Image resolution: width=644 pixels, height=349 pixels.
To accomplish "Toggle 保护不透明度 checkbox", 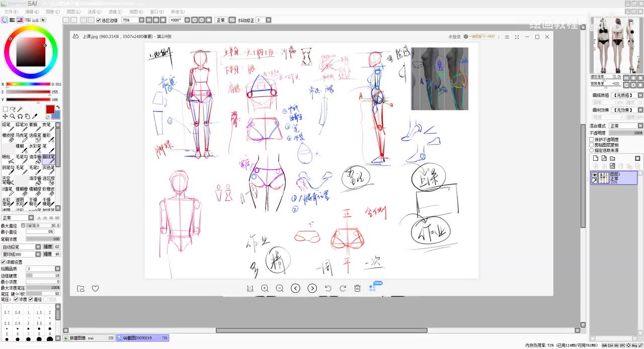I will (x=592, y=139).
